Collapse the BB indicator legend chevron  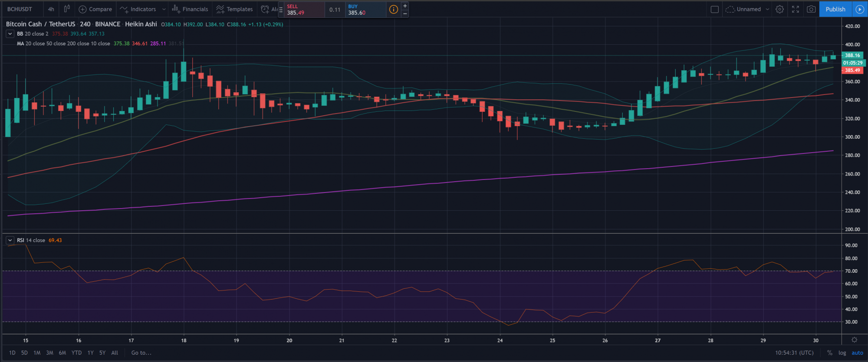coord(10,33)
